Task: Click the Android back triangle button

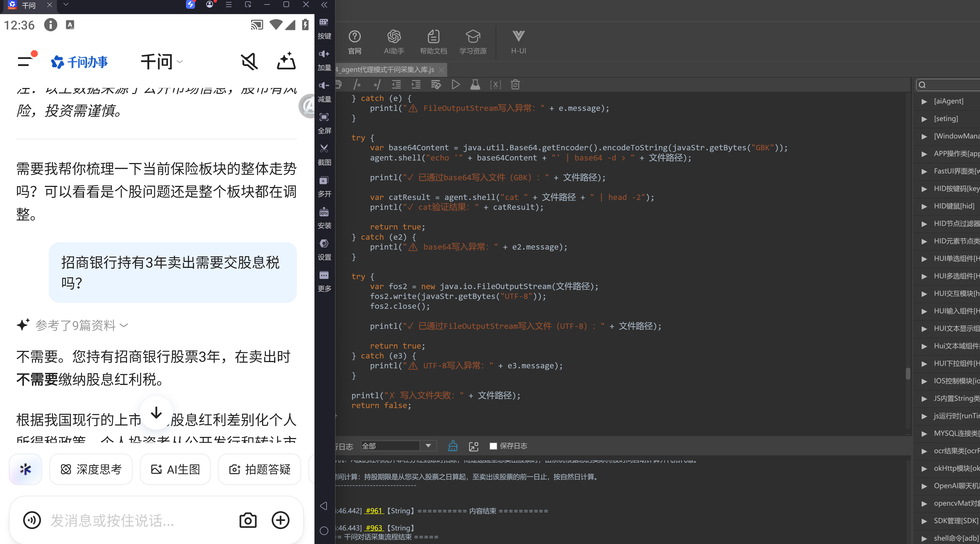Action: (x=324, y=506)
